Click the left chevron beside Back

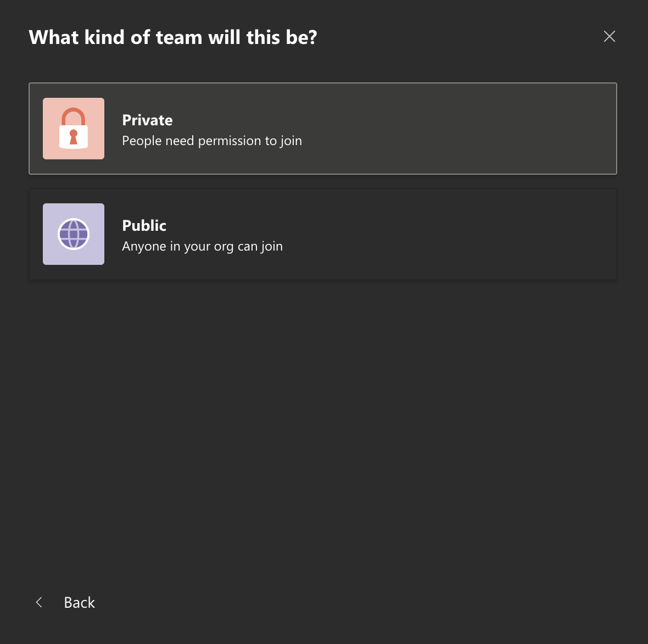39,602
